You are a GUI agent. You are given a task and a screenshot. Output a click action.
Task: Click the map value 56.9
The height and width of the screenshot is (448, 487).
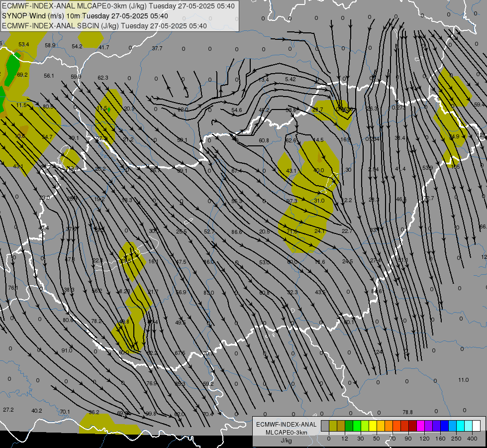181,292
